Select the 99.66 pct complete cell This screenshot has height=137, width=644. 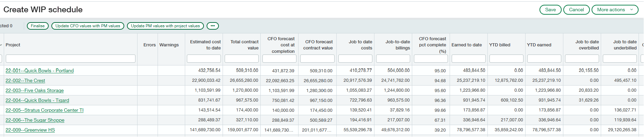pyautogui.click(x=431, y=110)
